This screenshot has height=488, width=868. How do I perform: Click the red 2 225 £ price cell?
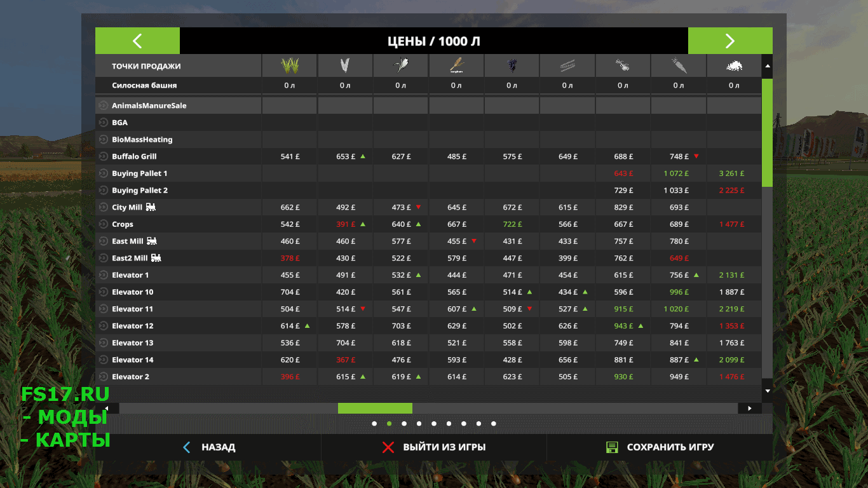point(731,191)
